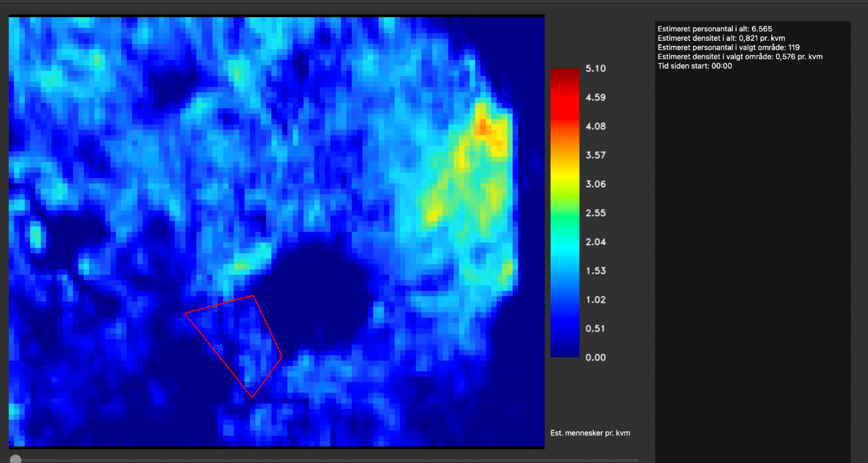The width and height of the screenshot is (868, 463).
Task: Click the timeline slider handle at bottom left
Action: point(16,459)
